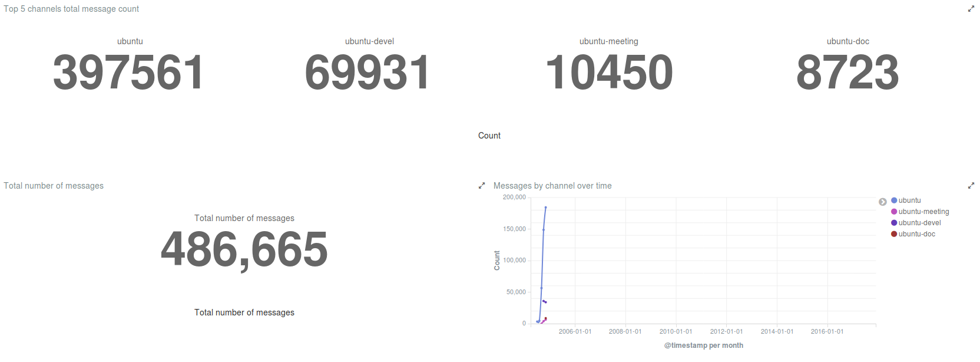Click the 69931 ubuntu-devel metric value
The image size is (980, 362).
(x=369, y=73)
